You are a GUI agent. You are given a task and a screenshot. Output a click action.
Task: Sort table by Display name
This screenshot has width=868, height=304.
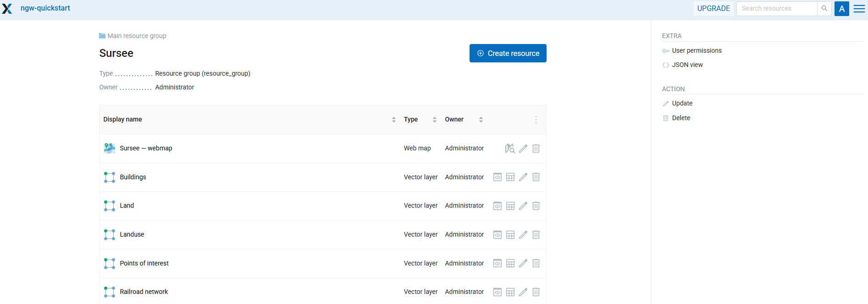coord(393,120)
